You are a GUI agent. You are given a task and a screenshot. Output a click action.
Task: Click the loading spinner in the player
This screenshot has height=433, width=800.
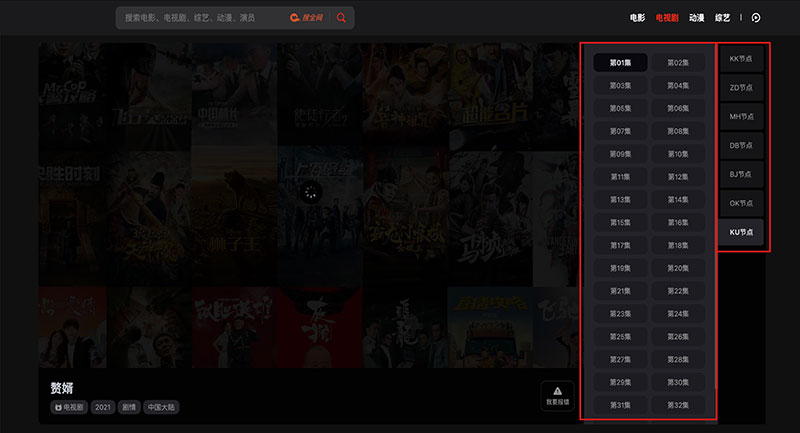(x=313, y=193)
